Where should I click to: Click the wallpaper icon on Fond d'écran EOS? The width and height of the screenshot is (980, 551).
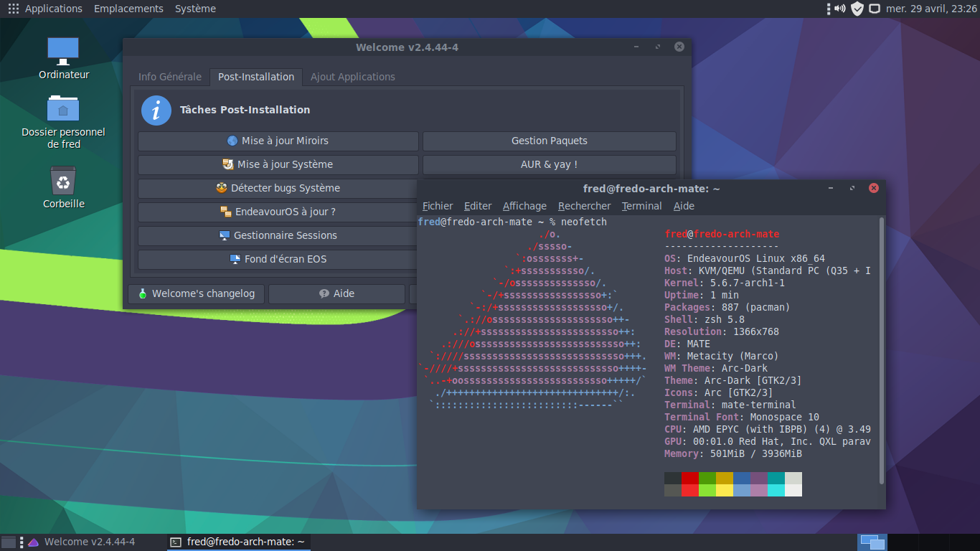(x=235, y=259)
